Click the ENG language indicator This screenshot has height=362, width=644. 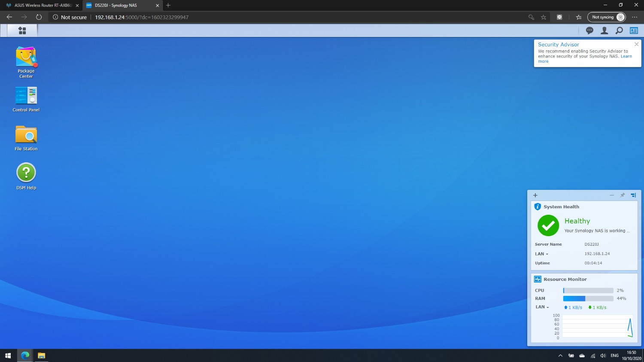pos(614,356)
